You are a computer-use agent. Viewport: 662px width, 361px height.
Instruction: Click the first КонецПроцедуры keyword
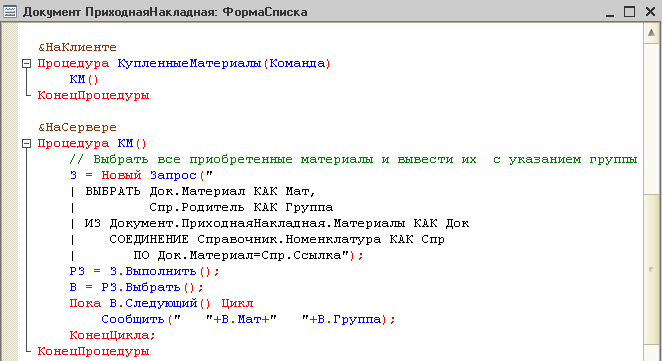click(93, 95)
